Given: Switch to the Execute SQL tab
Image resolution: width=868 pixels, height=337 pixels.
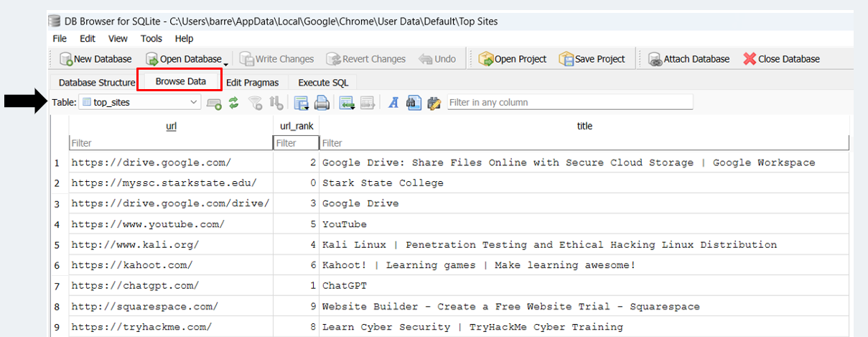Looking at the screenshot, I should pyautogui.click(x=322, y=83).
